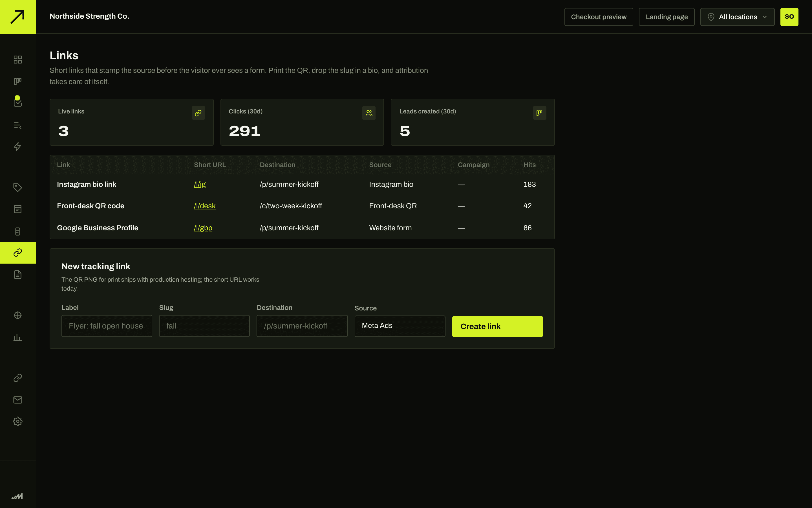Image resolution: width=812 pixels, height=508 pixels.
Task: Follow the /l/ig short URL
Action: [200, 185]
